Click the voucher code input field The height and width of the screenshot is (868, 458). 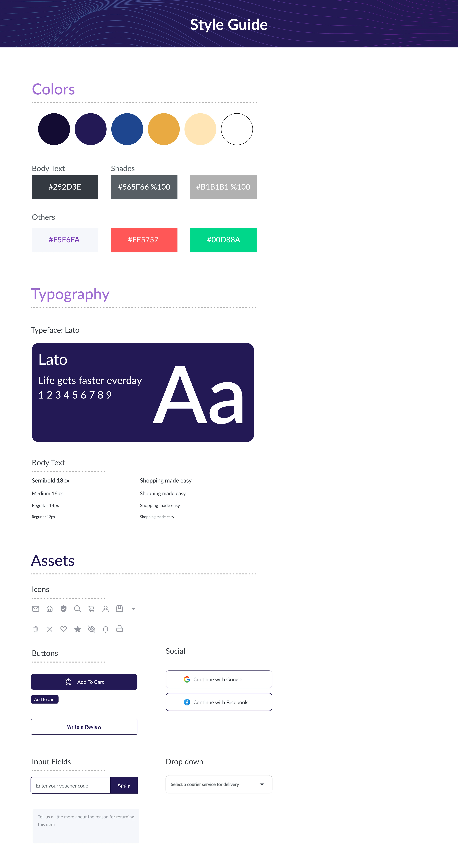coord(70,785)
